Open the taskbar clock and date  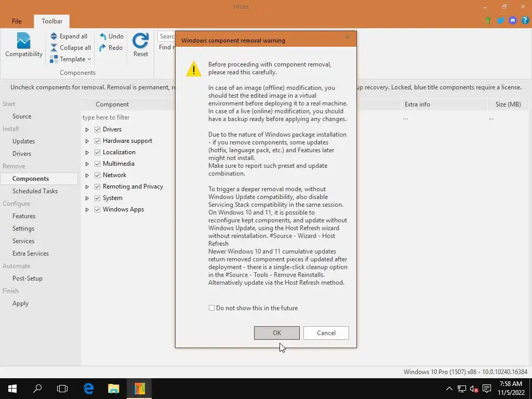(x=511, y=389)
